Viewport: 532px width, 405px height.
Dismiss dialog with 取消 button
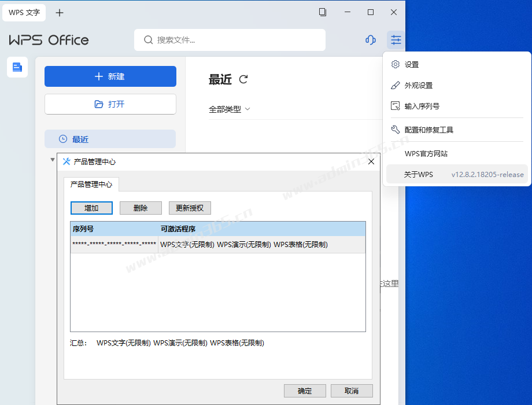click(x=352, y=391)
